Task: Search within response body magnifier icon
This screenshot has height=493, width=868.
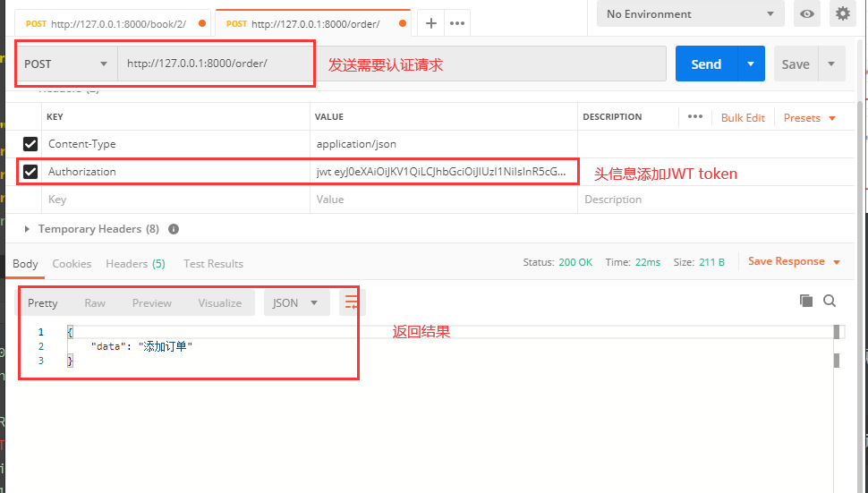Action: click(830, 301)
